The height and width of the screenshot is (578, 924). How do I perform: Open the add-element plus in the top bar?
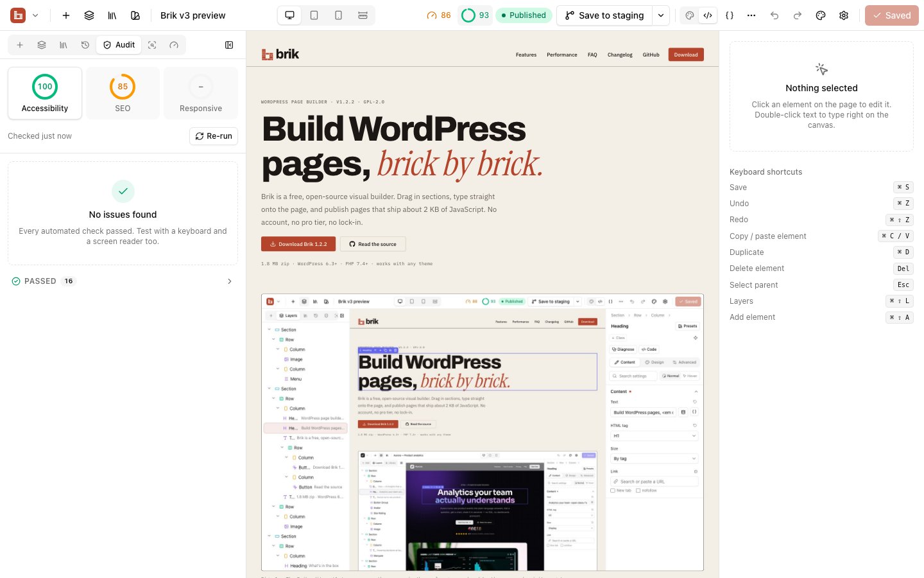(x=66, y=15)
